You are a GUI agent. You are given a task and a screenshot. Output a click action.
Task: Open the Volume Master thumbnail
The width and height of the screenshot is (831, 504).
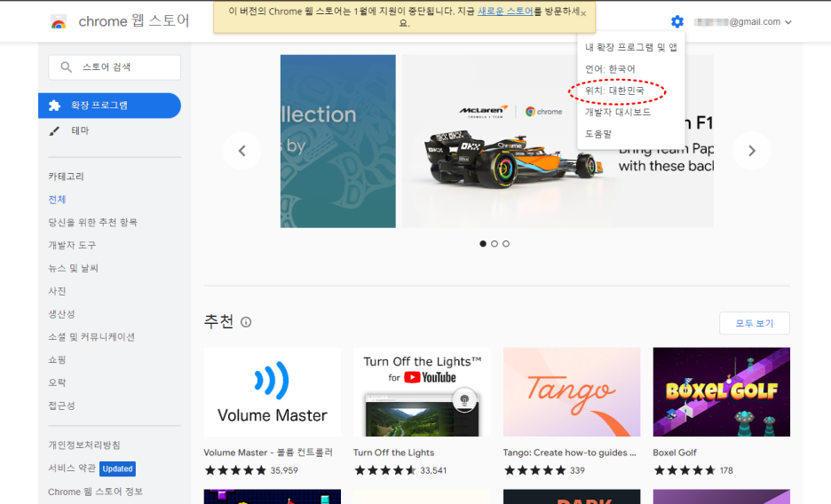tap(273, 392)
